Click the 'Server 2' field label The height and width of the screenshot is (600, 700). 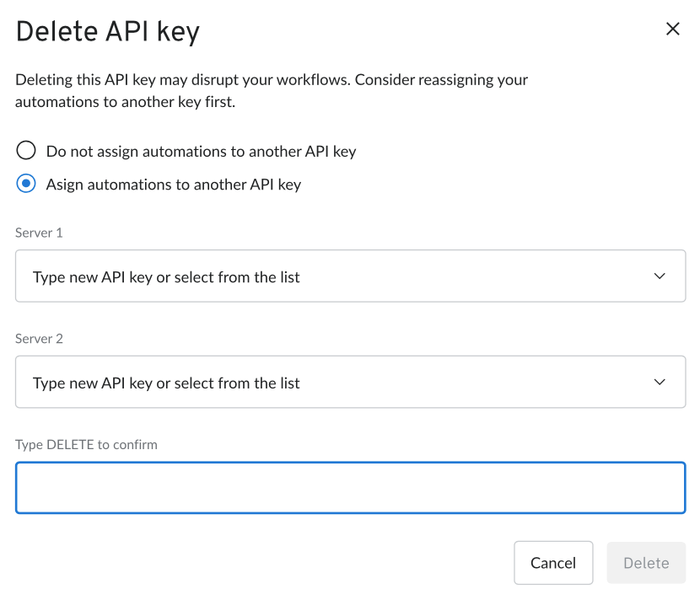39,339
